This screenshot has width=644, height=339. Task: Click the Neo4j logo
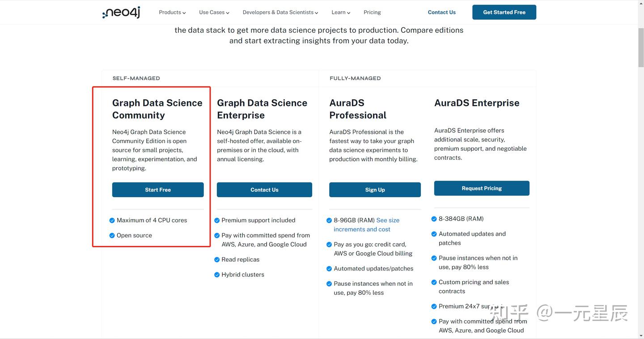[x=121, y=13]
